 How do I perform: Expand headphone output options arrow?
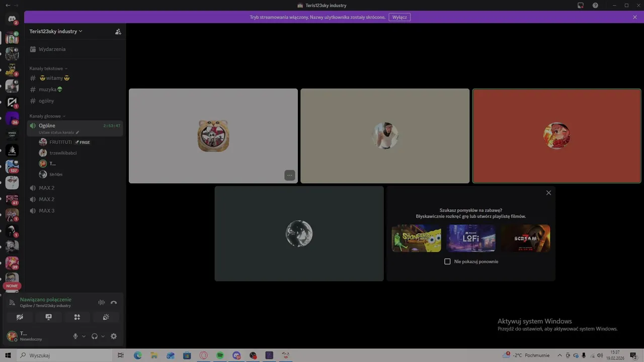103,336
